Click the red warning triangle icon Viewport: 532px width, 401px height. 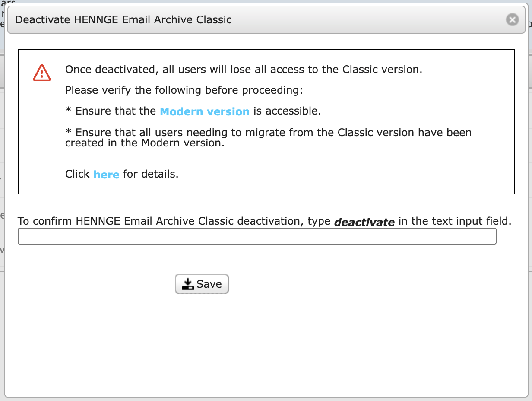42,73
